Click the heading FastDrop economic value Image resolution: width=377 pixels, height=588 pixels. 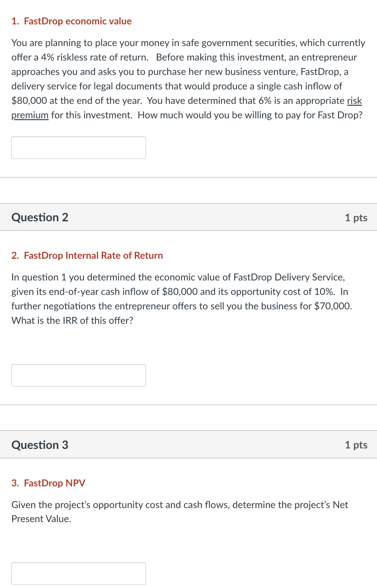coord(72,21)
